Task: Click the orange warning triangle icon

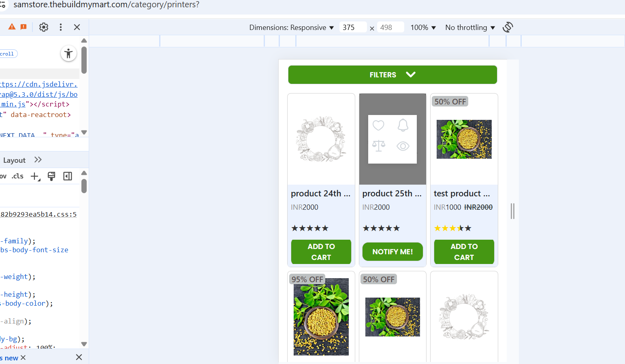Action: 12,27
